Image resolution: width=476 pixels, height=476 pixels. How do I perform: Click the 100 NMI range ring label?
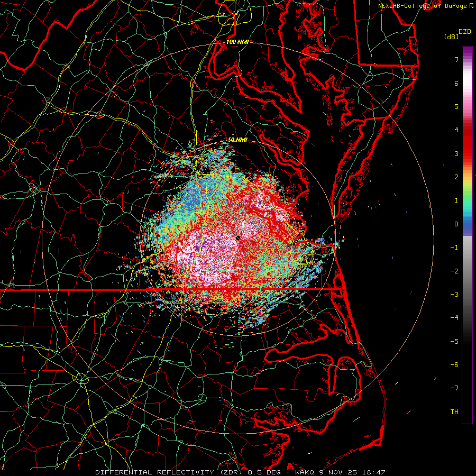pos(237,42)
